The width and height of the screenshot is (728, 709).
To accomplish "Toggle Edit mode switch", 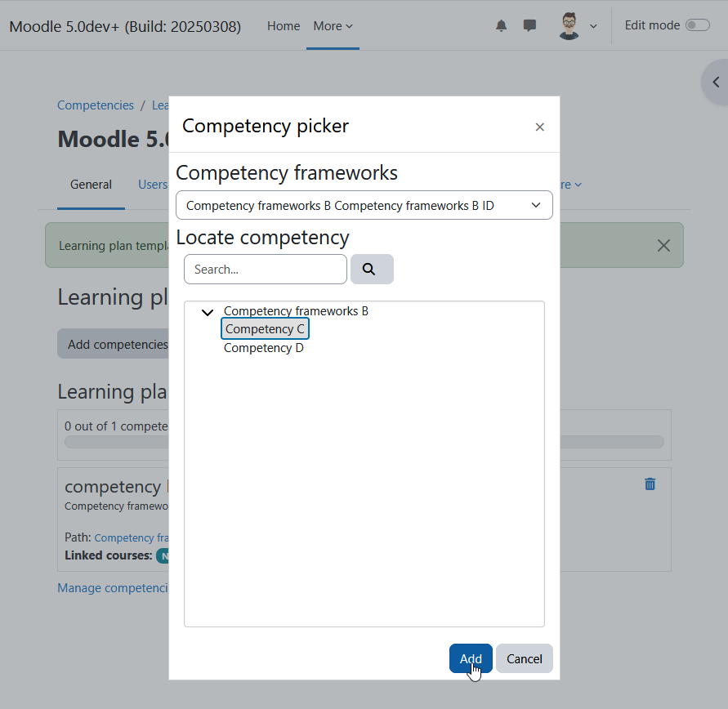I will click(698, 25).
